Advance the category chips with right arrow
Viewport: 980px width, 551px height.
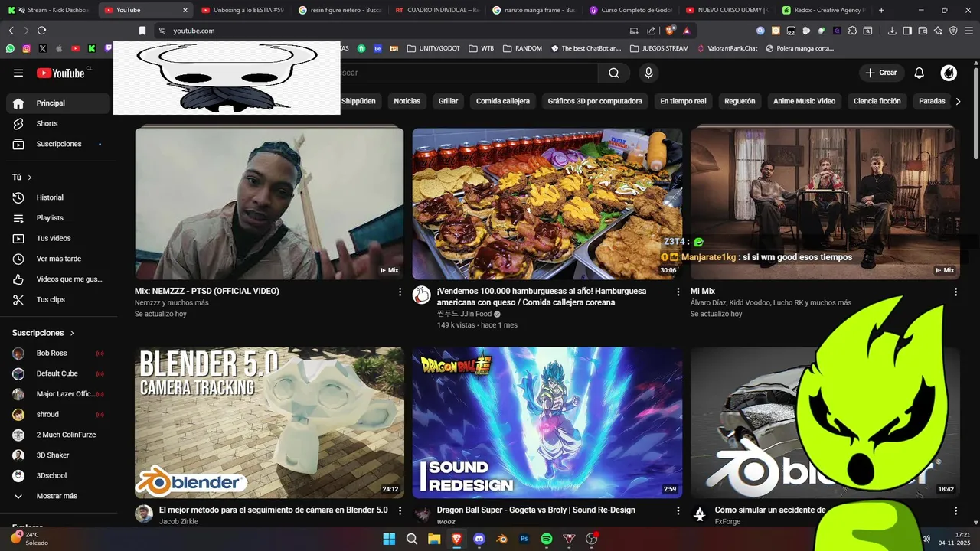958,101
